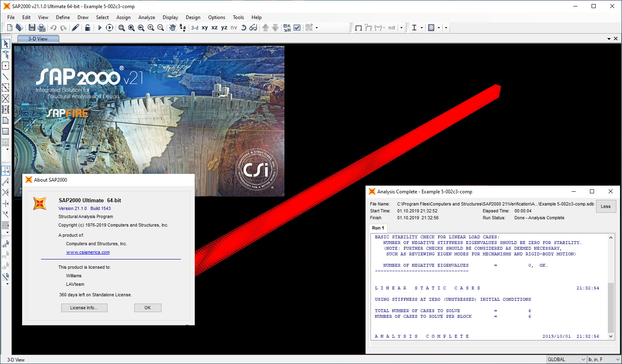The image size is (622, 364).
Task: Click the Show Undeformed Shape frame icon
Action: click(358, 28)
